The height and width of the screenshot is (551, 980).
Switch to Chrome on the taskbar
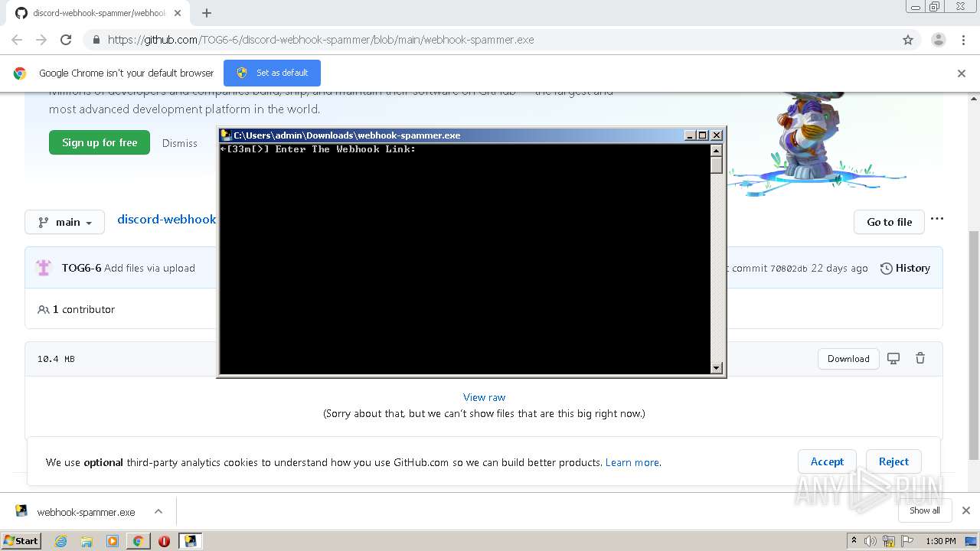coord(138,541)
